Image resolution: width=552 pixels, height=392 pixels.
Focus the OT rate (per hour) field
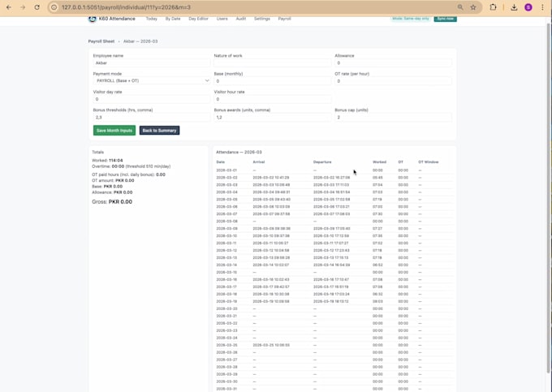pyautogui.click(x=393, y=81)
